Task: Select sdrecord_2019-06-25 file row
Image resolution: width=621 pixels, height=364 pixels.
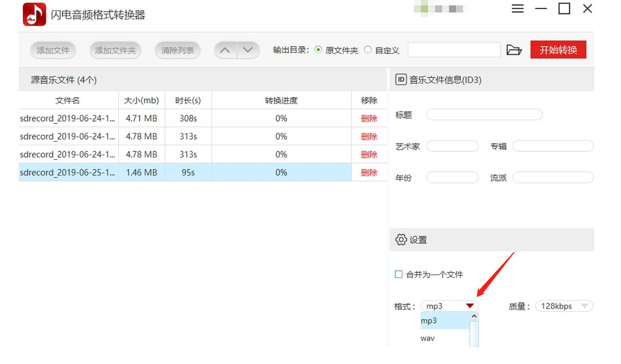Action: point(203,173)
